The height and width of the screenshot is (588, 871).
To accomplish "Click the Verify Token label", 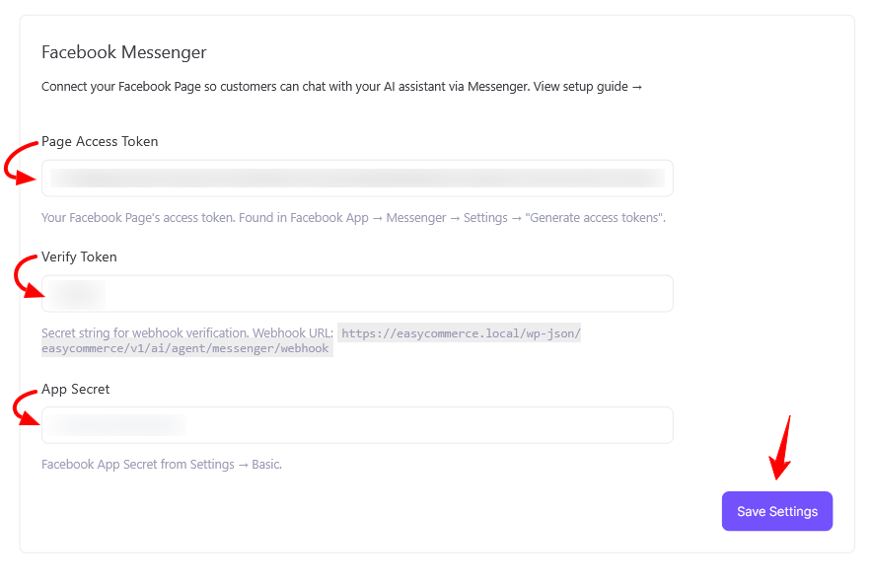I will pyautogui.click(x=80, y=257).
